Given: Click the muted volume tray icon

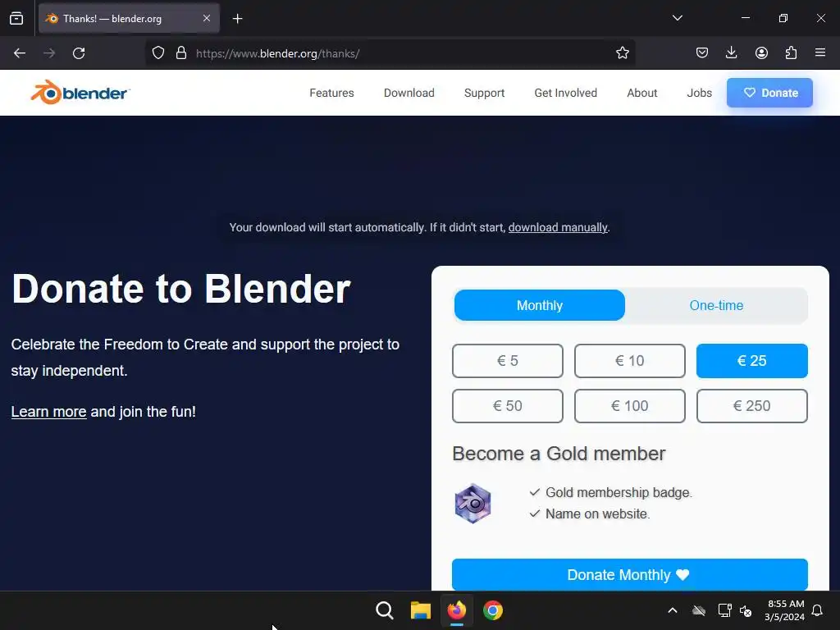Looking at the screenshot, I should point(746,610).
